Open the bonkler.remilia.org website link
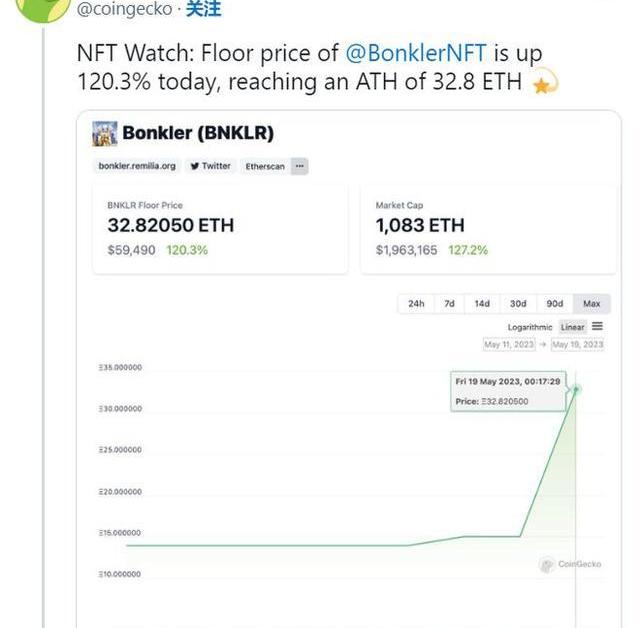The width and height of the screenshot is (640, 628). [137, 166]
